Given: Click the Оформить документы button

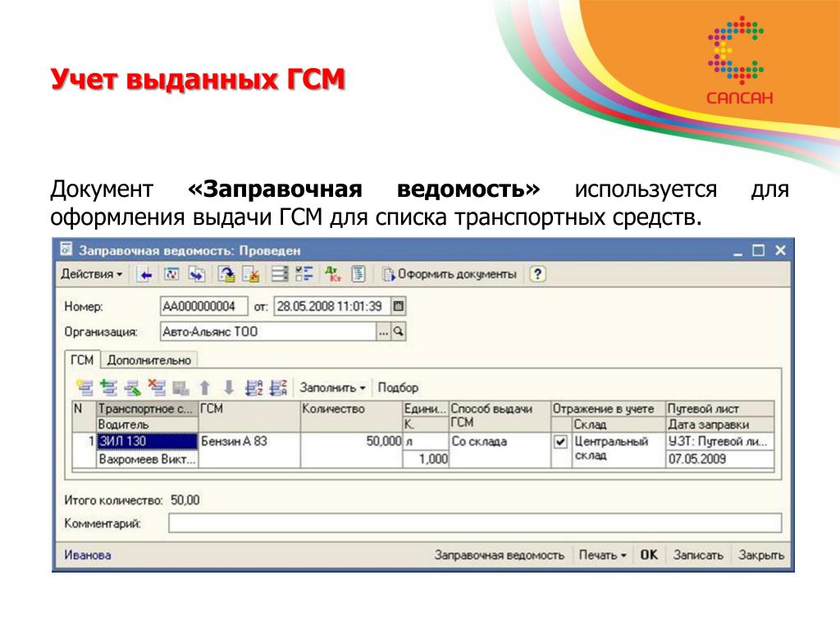Looking at the screenshot, I should coord(450,274).
